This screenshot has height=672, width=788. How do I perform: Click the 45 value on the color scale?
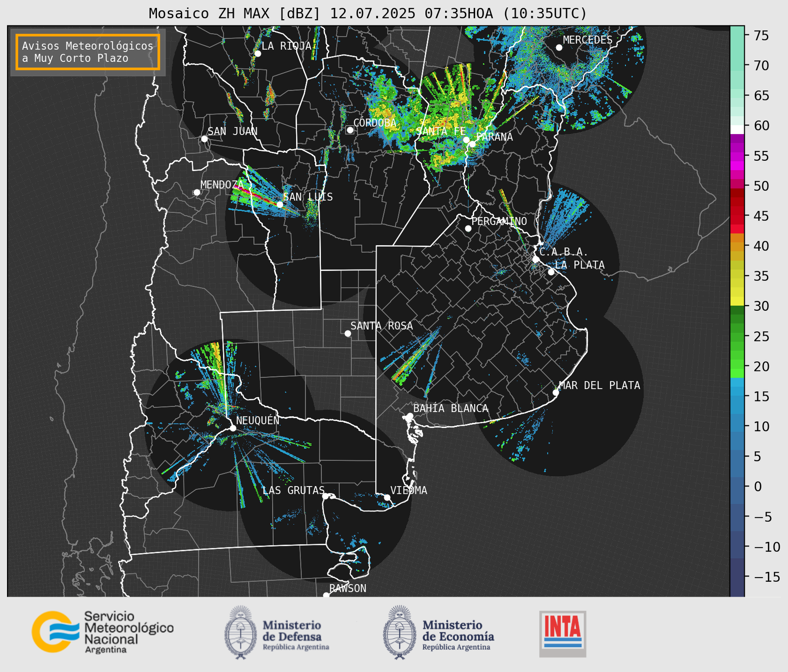coord(760,216)
